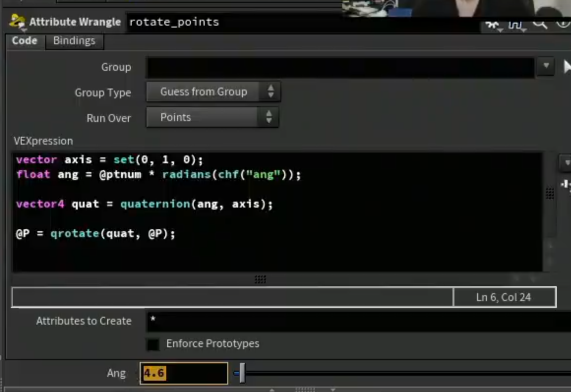
Task: Click the info circle icon
Action: coord(564,23)
